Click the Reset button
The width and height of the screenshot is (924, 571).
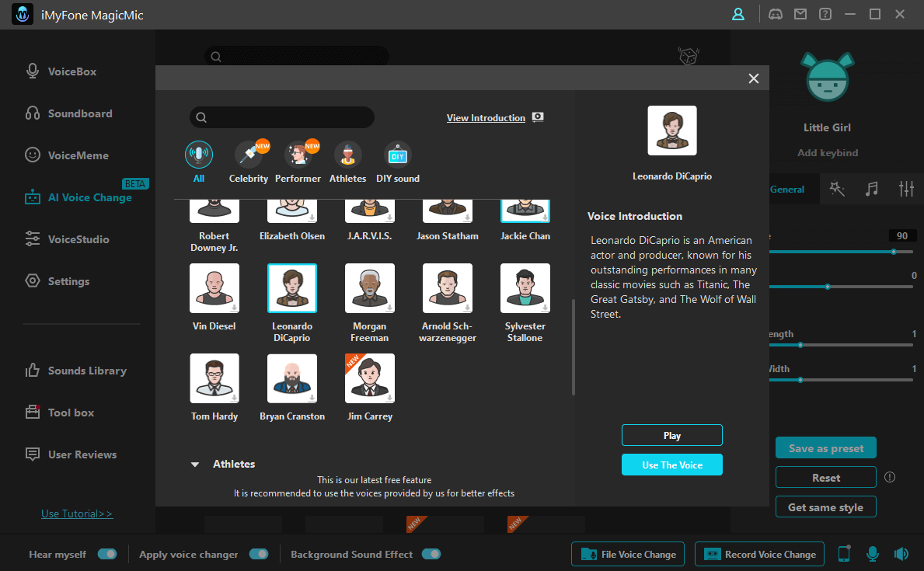pos(825,477)
